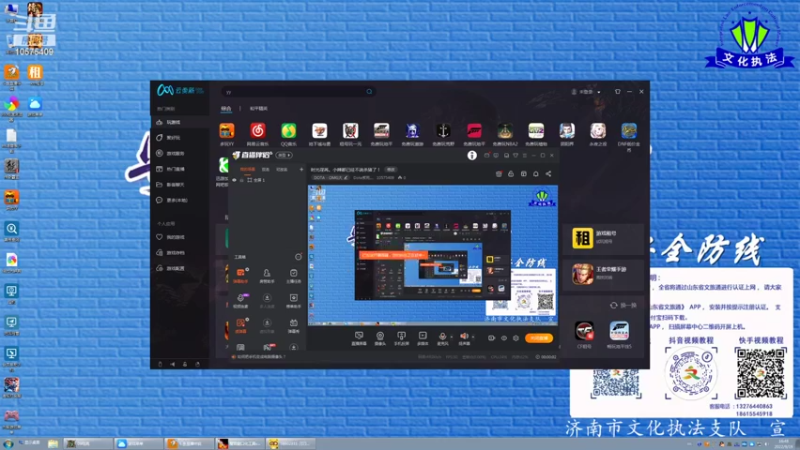Switch to the third scene tab in companion

click(x=282, y=169)
